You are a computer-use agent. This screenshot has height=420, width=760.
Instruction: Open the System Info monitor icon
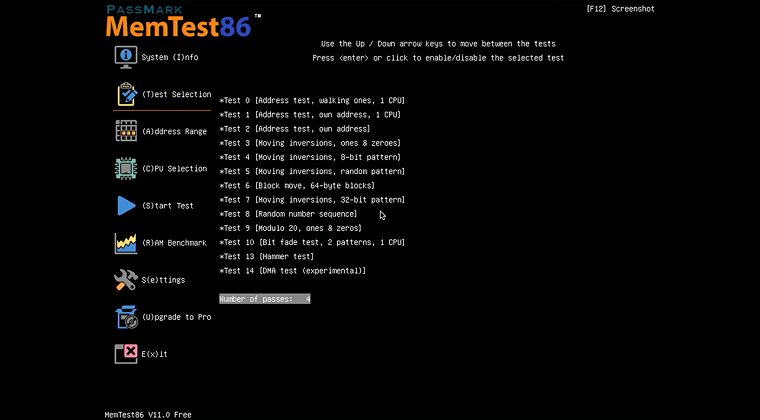pyautogui.click(x=126, y=57)
